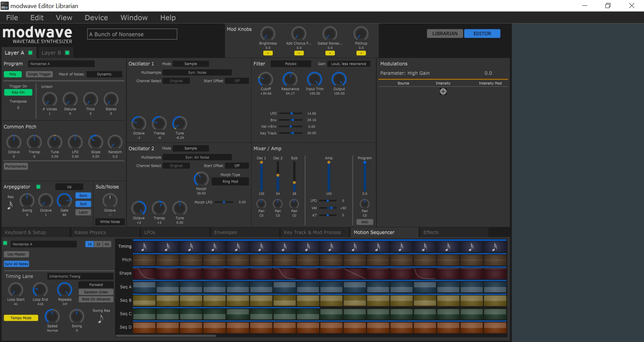
Task: Toggle the Layer B enable checkbox
Action: [x=67, y=53]
